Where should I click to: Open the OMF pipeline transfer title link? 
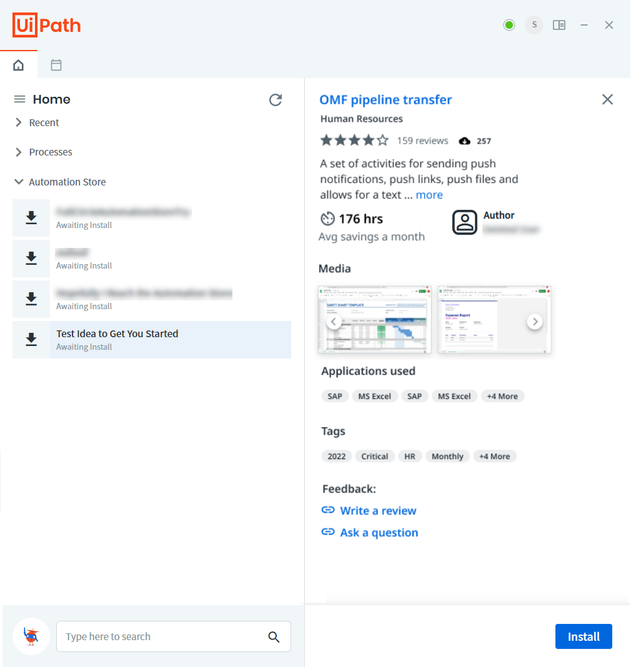(386, 100)
